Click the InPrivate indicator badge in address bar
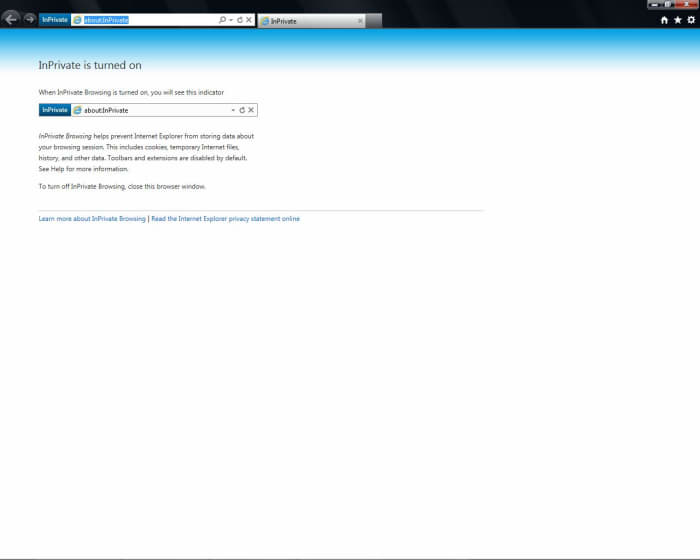The height and width of the screenshot is (560, 700). [x=54, y=20]
